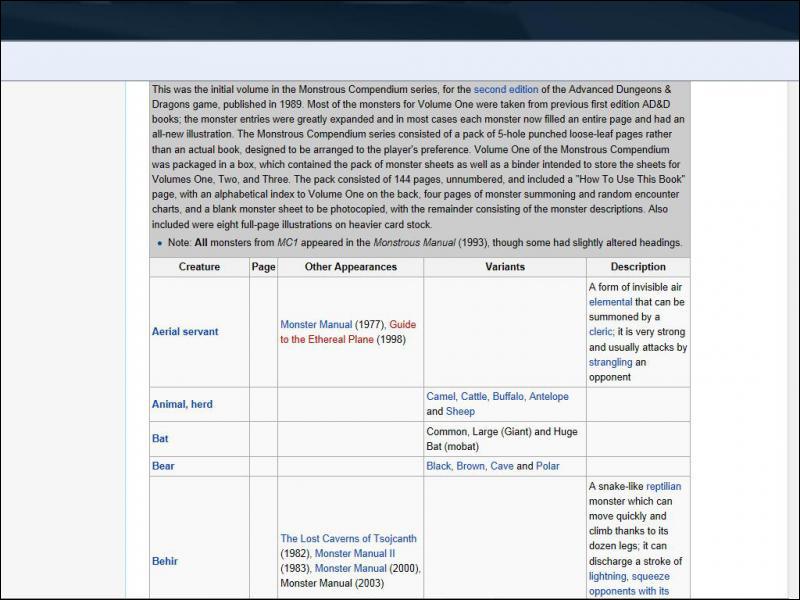
Task: Open the Bat creature link
Action: tap(160, 439)
